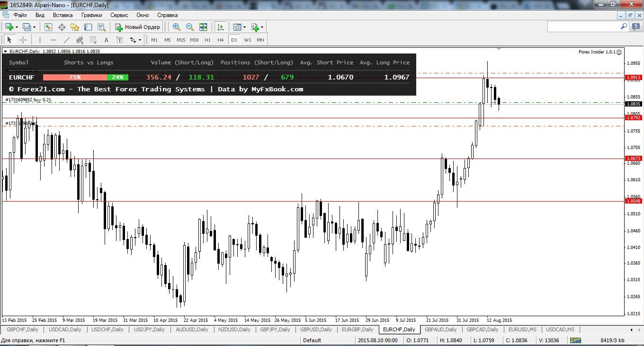This screenshot has height=346, width=644.
Task: Tile chart windows icon
Action: click(203, 27)
